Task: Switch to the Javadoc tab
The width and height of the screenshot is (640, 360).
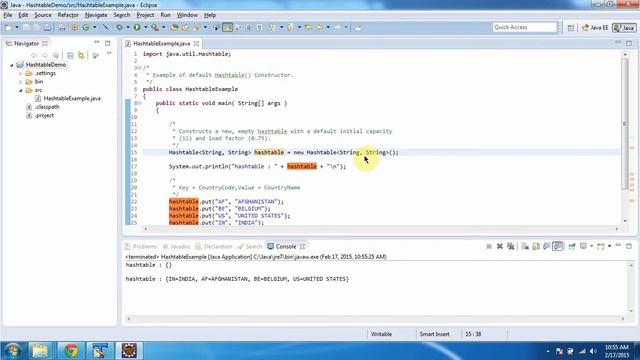Action: coord(177,247)
